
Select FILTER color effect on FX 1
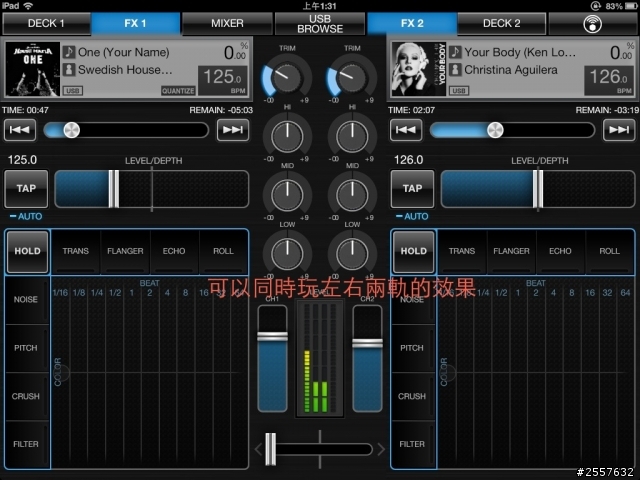pos(26,444)
